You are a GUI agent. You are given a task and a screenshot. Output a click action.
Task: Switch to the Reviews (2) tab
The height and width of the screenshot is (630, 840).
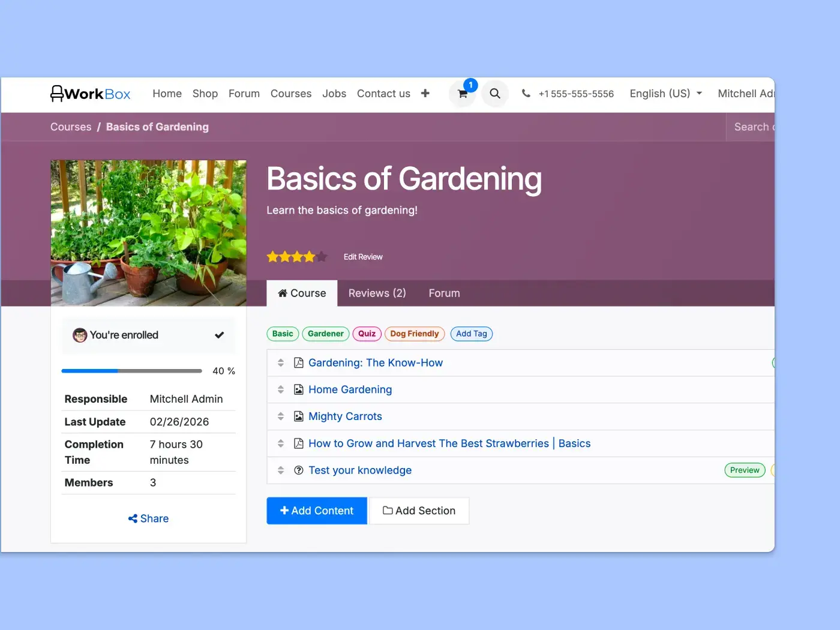coord(377,293)
